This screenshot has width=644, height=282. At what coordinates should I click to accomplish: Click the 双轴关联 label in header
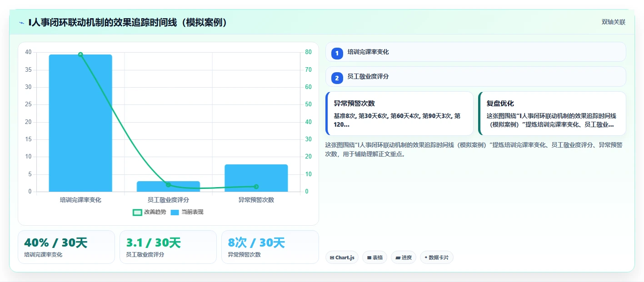coord(614,22)
